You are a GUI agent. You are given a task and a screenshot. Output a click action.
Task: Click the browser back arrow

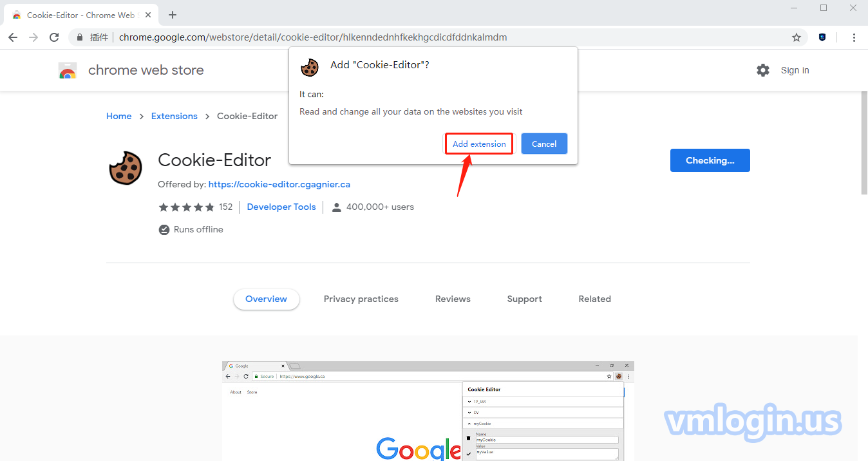[13, 37]
